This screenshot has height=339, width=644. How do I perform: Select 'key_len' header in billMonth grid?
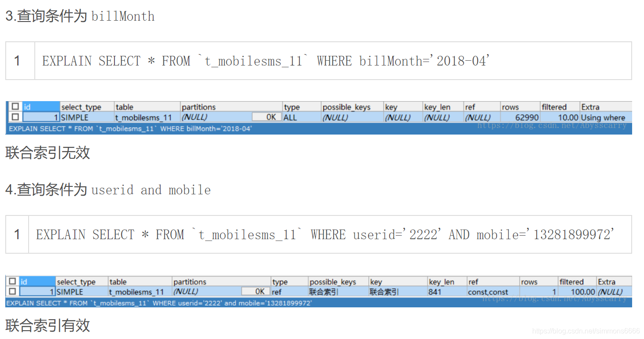pos(443,107)
